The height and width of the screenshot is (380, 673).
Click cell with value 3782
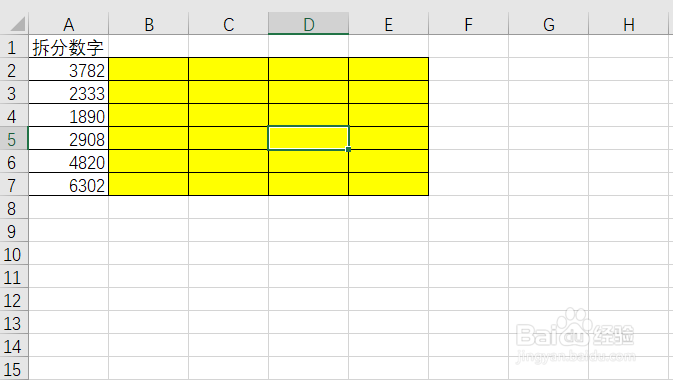tap(69, 69)
